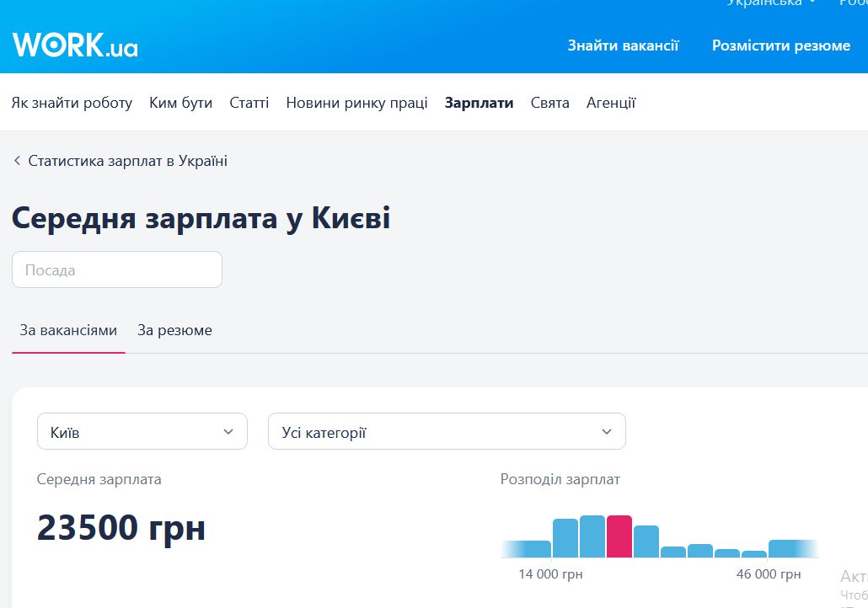Open the Свята menu item
Viewport: 868px width, 608px height.
pyautogui.click(x=549, y=103)
